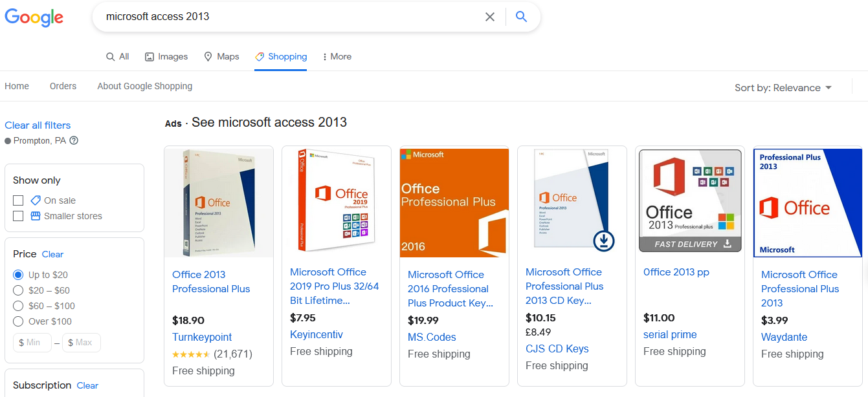Image resolution: width=868 pixels, height=397 pixels.
Task: Visit the Waydante seller link
Action: click(784, 337)
